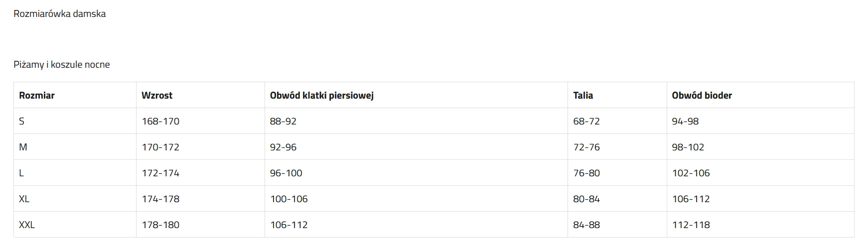Click the 'Rozmiarówka damska' heading text
868x250 pixels.
59,14
